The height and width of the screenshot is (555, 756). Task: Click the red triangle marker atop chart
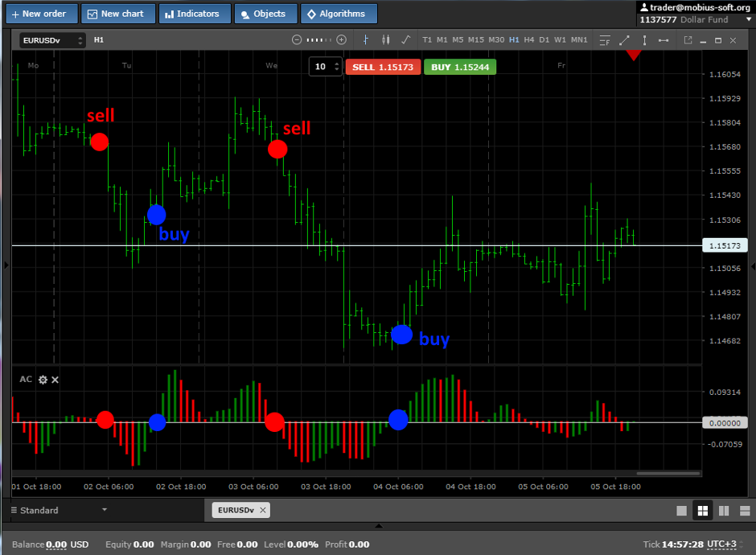tap(634, 55)
